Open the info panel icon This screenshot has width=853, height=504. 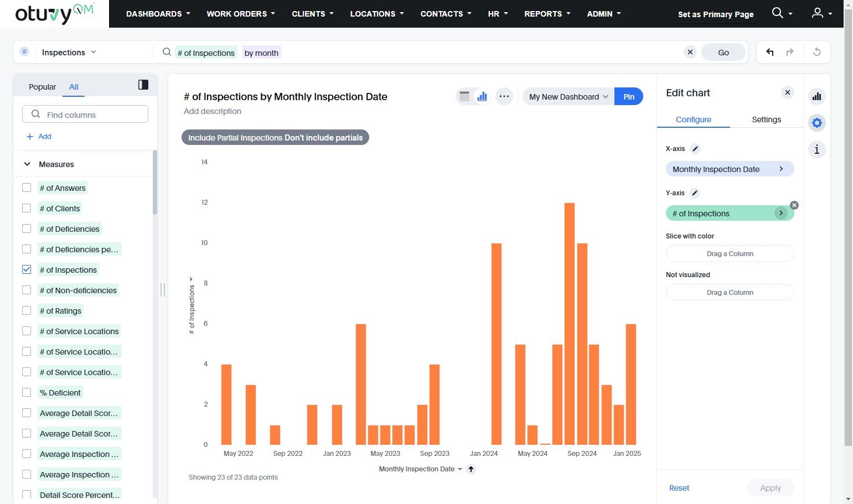(x=816, y=149)
